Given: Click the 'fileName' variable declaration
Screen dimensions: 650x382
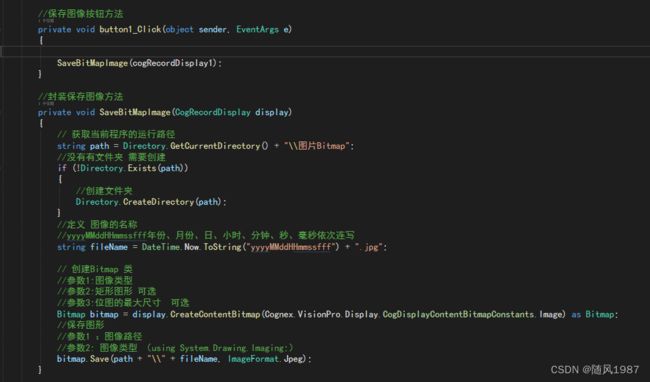Looking at the screenshot, I should coord(109,247).
